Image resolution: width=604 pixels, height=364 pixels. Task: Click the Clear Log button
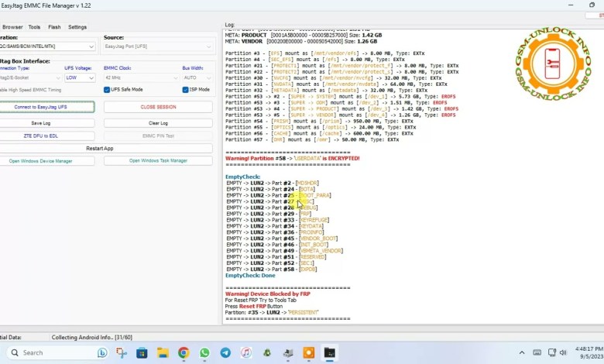(158, 123)
